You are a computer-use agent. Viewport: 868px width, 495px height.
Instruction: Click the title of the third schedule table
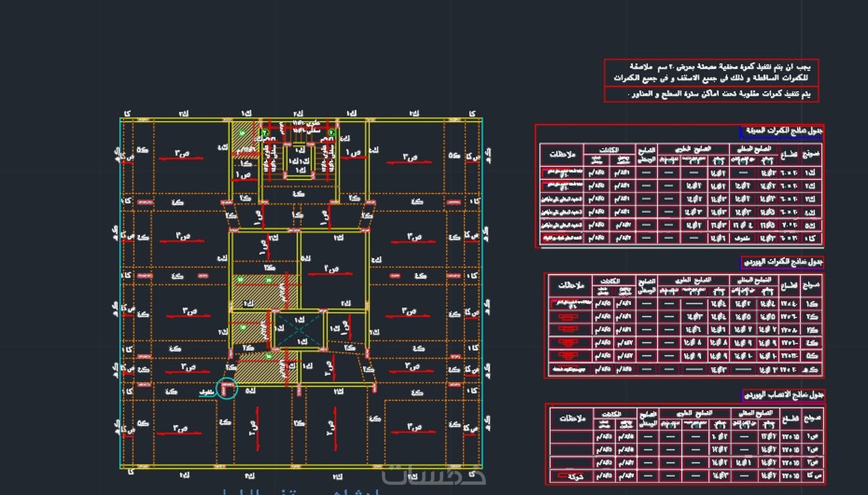coord(783,395)
